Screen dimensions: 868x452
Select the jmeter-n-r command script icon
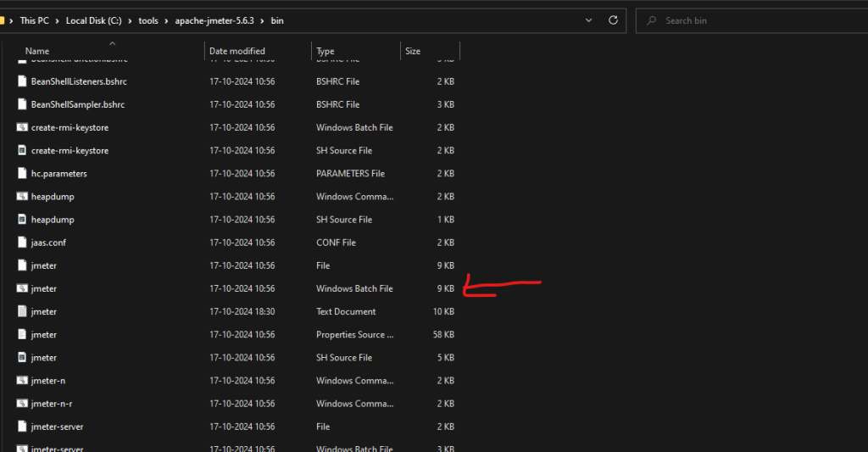(23, 404)
